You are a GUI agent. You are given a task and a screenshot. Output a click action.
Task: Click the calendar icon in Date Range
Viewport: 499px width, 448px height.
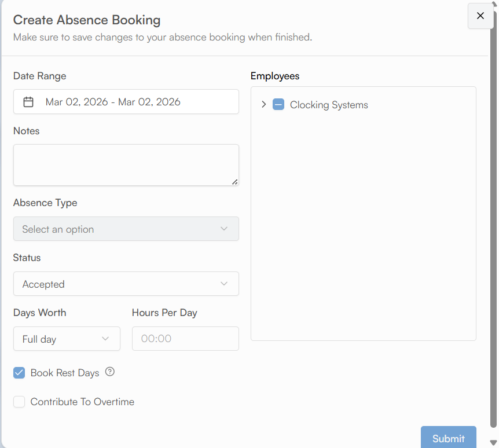[28, 102]
